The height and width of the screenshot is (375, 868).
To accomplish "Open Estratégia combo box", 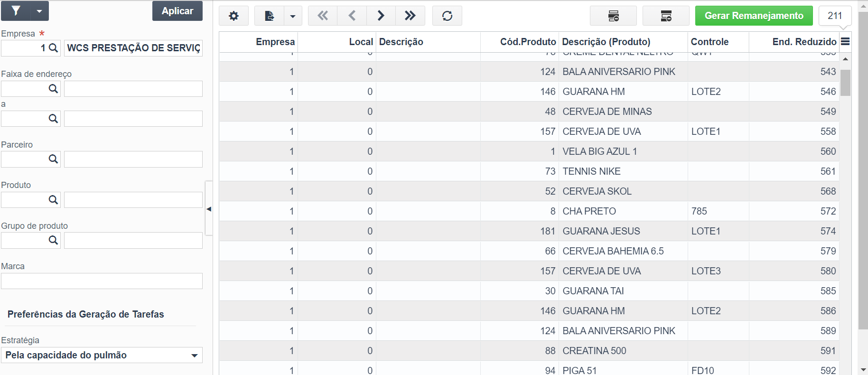I will 102,355.
